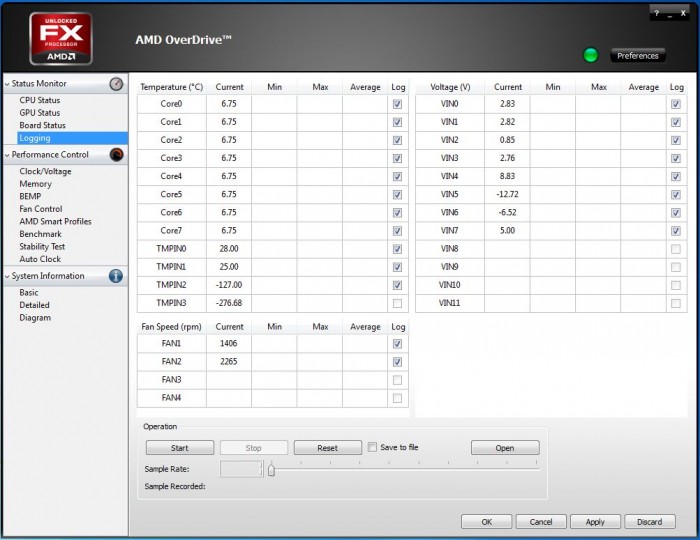Viewport: 700px width, 540px height.
Task: Click the Temperature (°C) column header
Action: click(x=171, y=87)
